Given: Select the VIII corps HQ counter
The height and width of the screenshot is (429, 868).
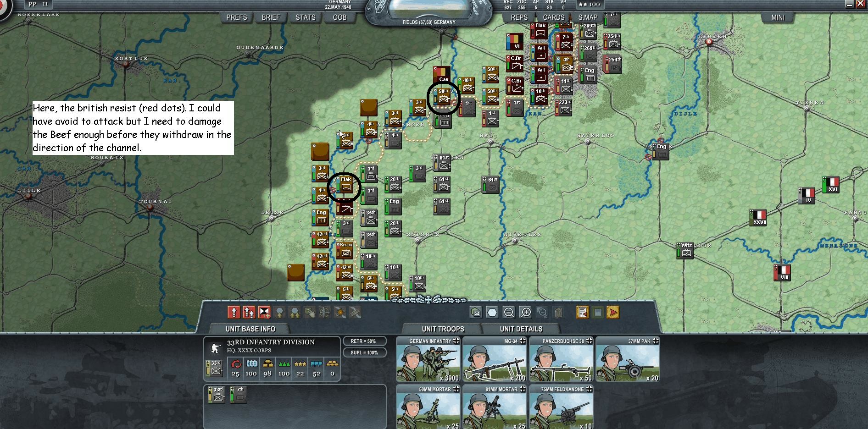Looking at the screenshot, I should pyautogui.click(x=782, y=273).
